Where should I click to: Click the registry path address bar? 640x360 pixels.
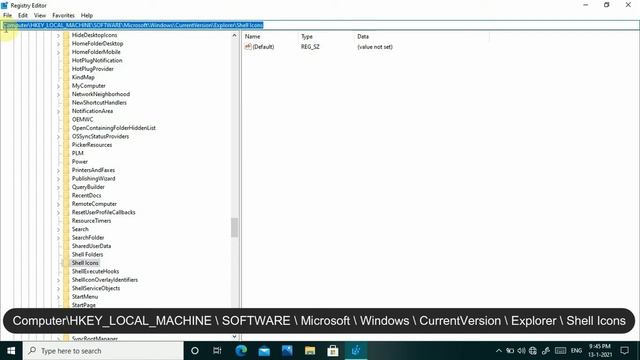point(320,25)
